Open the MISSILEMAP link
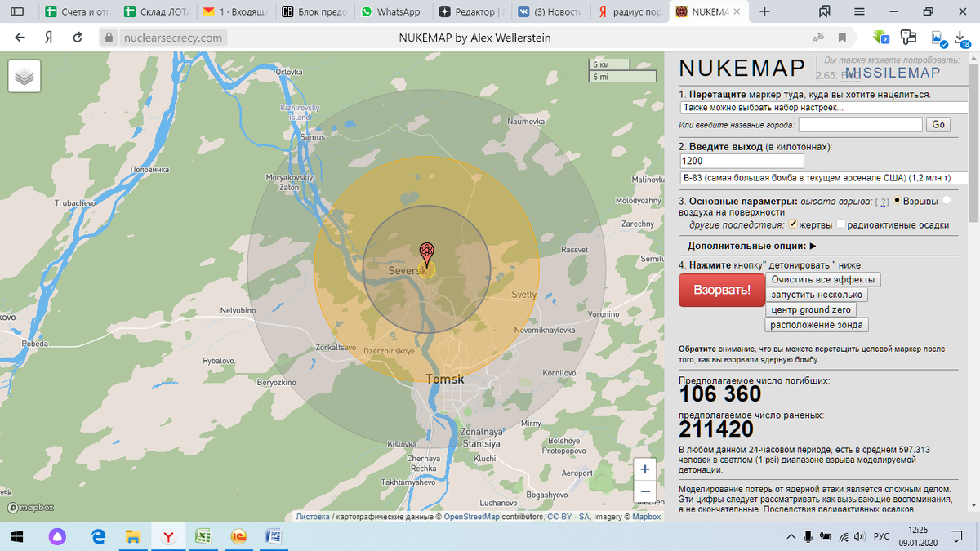Image resolution: width=980 pixels, height=551 pixels. [x=892, y=73]
